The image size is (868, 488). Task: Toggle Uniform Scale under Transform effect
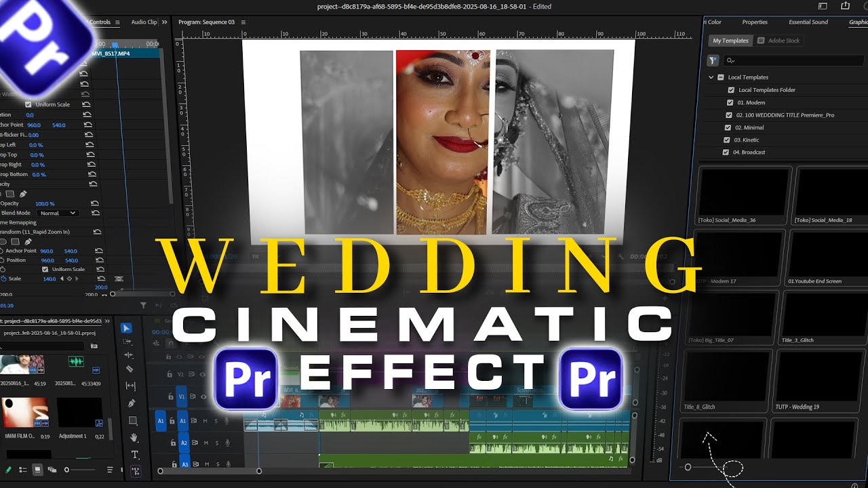click(x=45, y=269)
